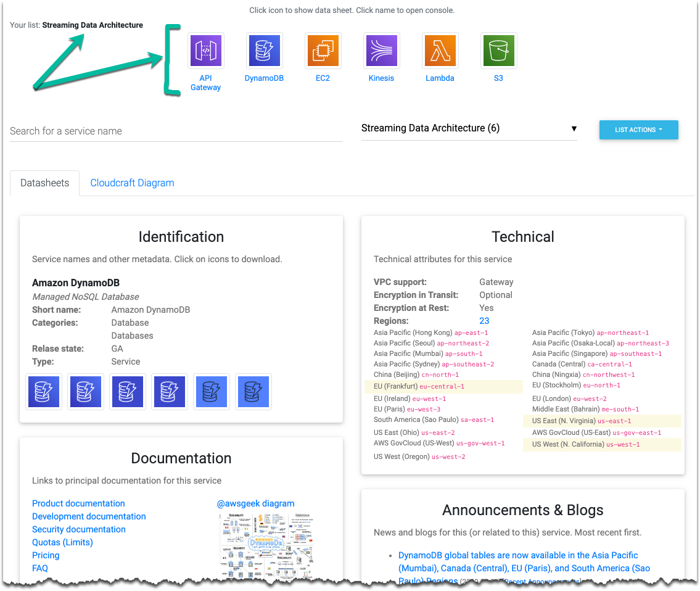
Task: Switch to the Datasheets tab
Action: (x=44, y=183)
